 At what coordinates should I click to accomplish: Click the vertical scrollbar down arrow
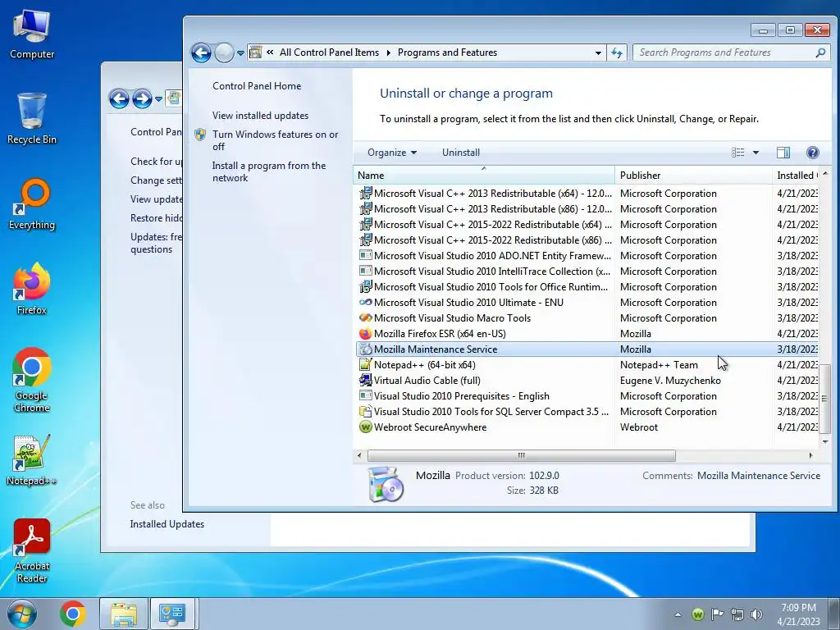tap(825, 441)
